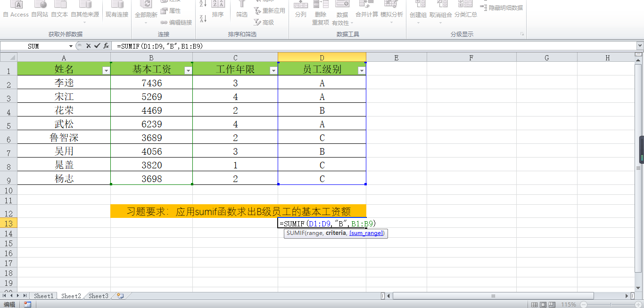Viewport: 644px width, 308px height.
Task: Expand the formula bar with the chevron
Action: (640, 46)
